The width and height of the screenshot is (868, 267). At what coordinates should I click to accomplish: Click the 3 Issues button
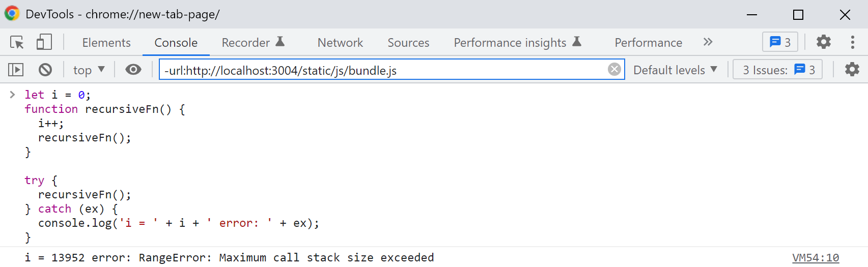pyautogui.click(x=777, y=70)
